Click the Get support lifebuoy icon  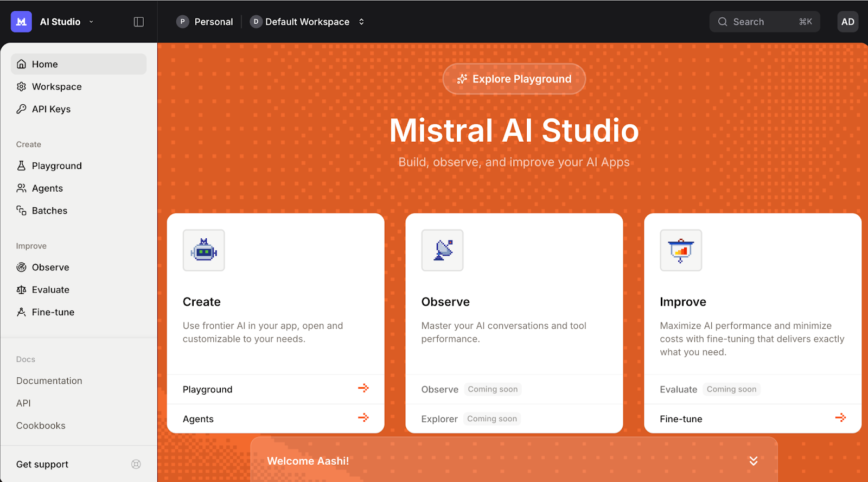(136, 464)
